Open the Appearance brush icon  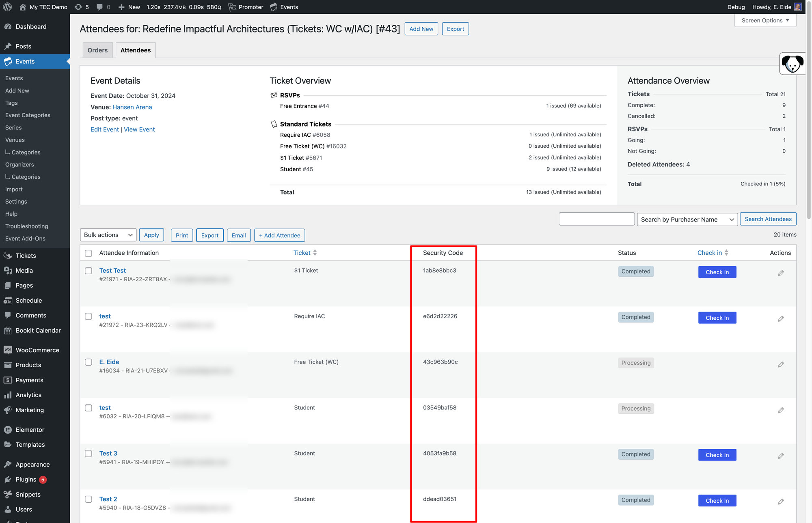[8, 465]
